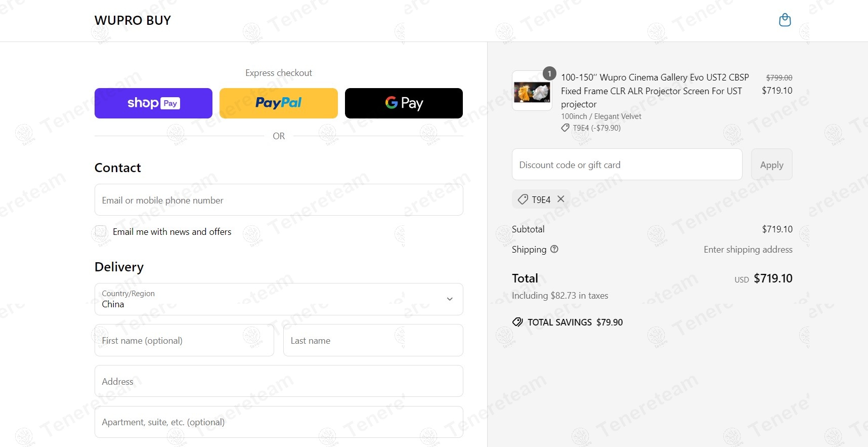868x447 pixels.
Task: Focus the Address input field
Action: [279, 381]
